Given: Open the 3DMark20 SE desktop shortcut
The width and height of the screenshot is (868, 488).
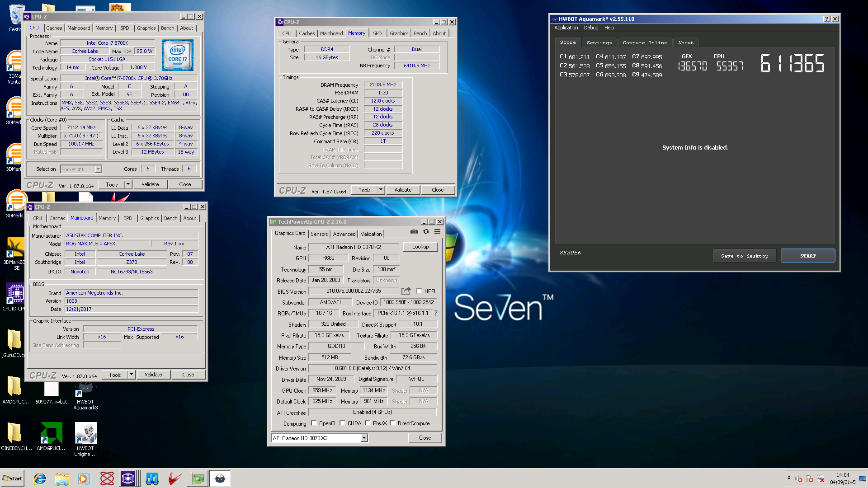Looking at the screenshot, I should (15, 253).
